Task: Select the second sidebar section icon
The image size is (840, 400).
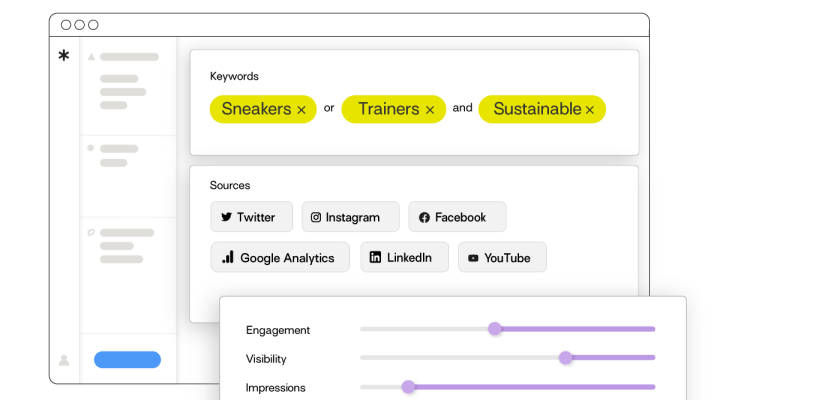Action: point(91,148)
